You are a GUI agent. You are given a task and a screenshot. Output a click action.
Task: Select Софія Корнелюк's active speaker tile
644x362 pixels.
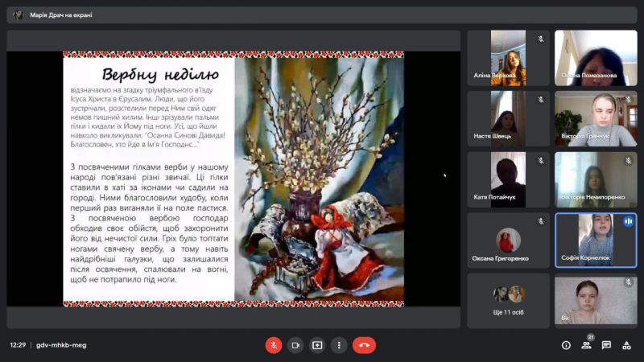(x=596, y=241)
